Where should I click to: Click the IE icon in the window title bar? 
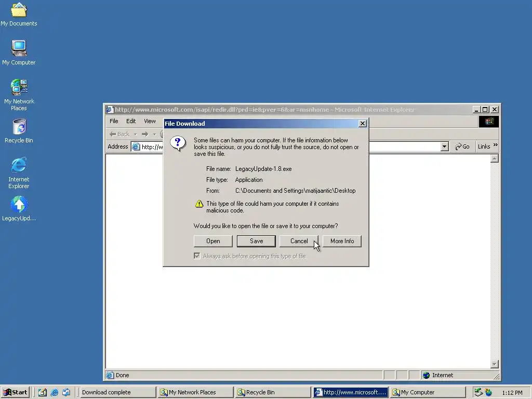click(x=109, y=110)
